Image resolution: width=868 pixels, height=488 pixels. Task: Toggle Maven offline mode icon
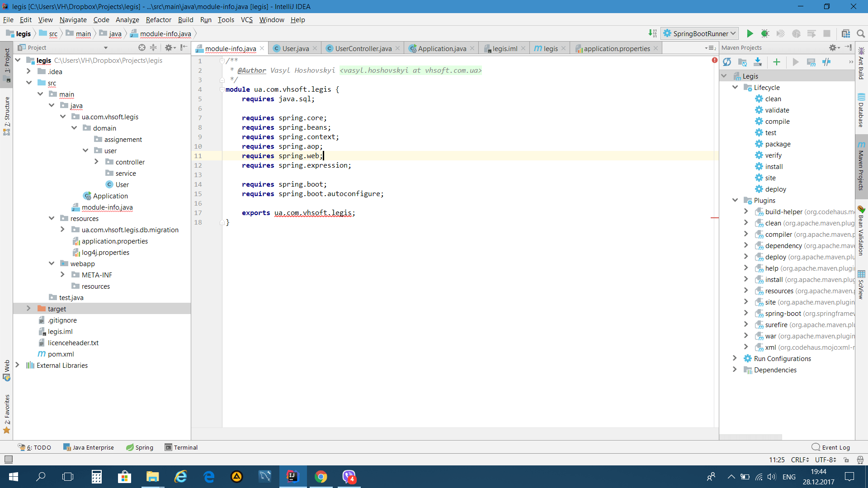point(826,62)
